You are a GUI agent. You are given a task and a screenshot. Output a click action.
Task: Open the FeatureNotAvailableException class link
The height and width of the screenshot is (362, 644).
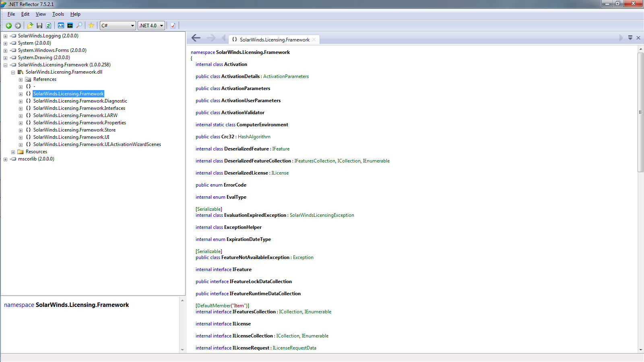tap(255, 257)
